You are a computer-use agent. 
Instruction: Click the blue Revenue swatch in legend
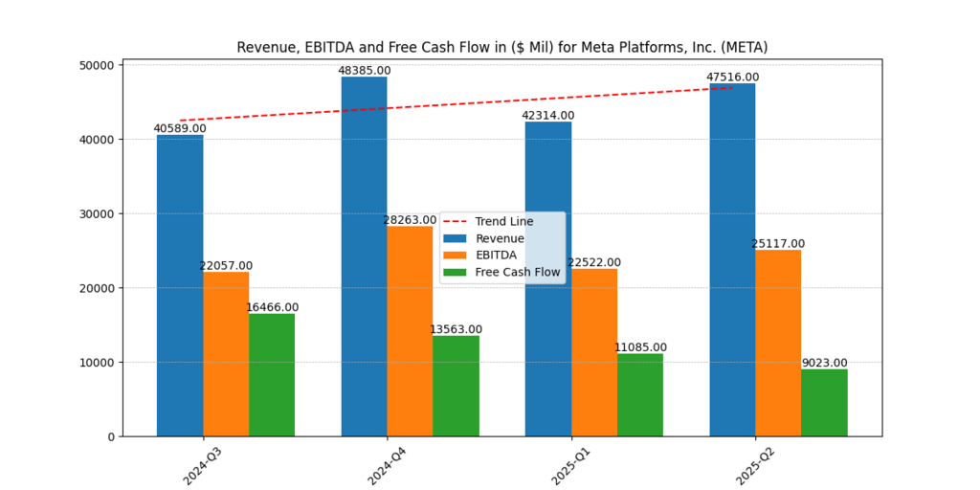(457, 238)
